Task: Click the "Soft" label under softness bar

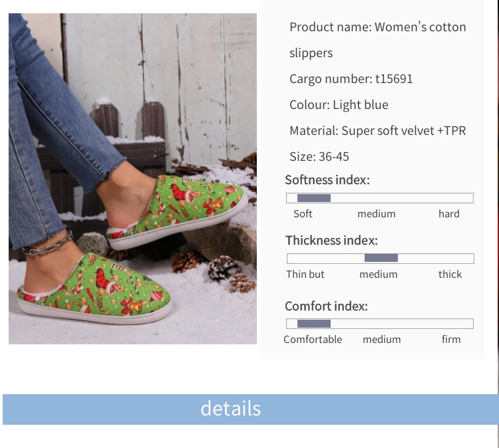Action: click(x=303, y=214)
